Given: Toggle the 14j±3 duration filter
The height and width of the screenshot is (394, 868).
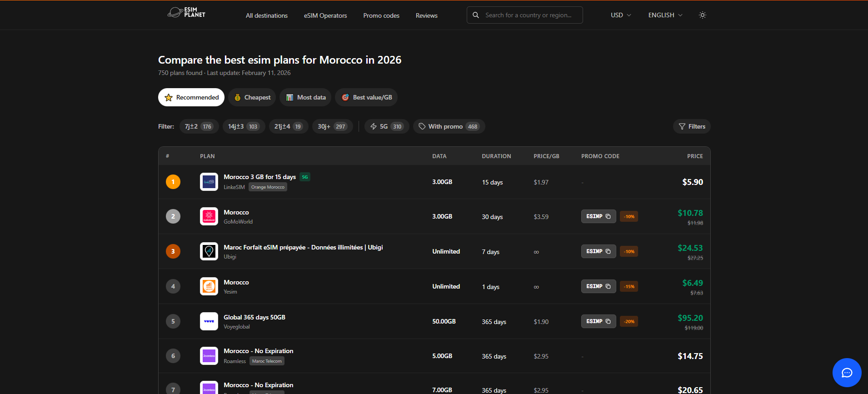Looking at the screenshot, I should (x=244, y=126).
